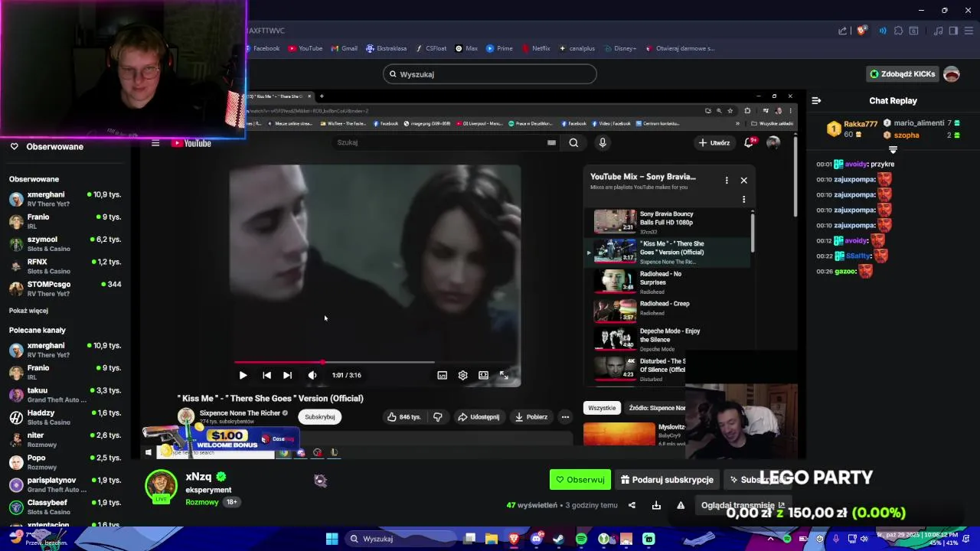980x551 pixels.
Task: Open the Netflix bookmark
Action: tap(536, 48)
